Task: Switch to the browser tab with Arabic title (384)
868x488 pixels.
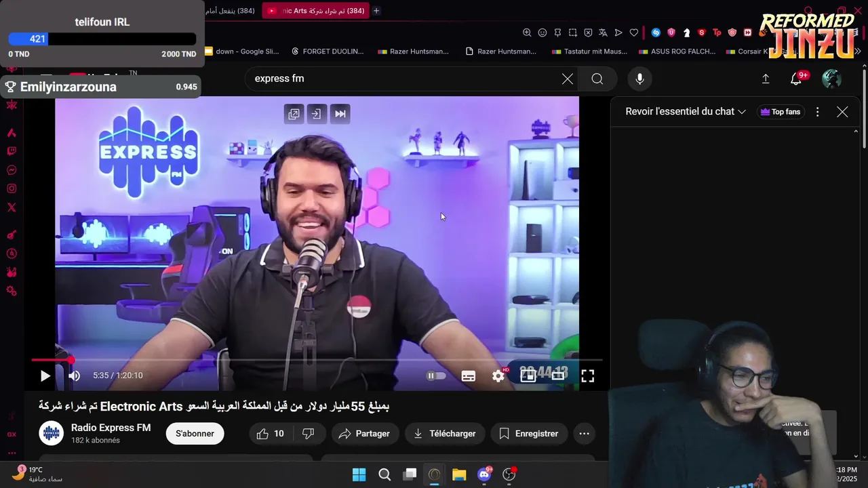Action: (x=231, y=11)
